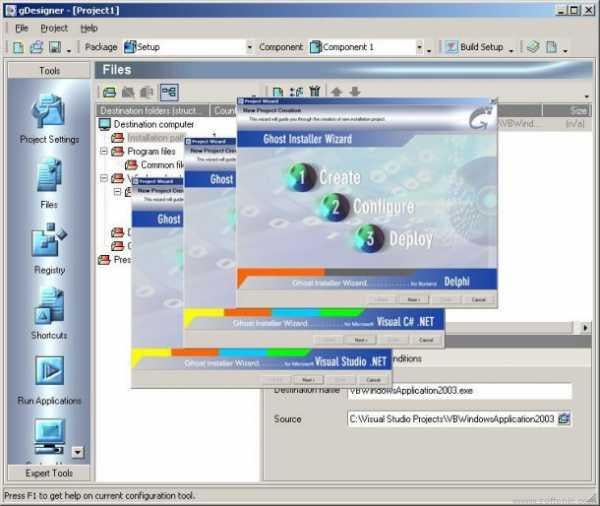
Task: Select the Files tool in sidebar
Action: point(49,184)
